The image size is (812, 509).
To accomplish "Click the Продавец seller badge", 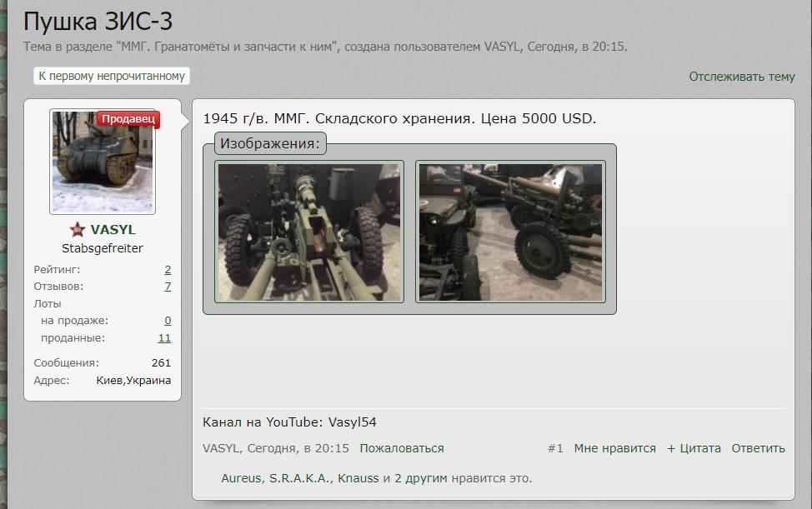I will pos(129,118).
